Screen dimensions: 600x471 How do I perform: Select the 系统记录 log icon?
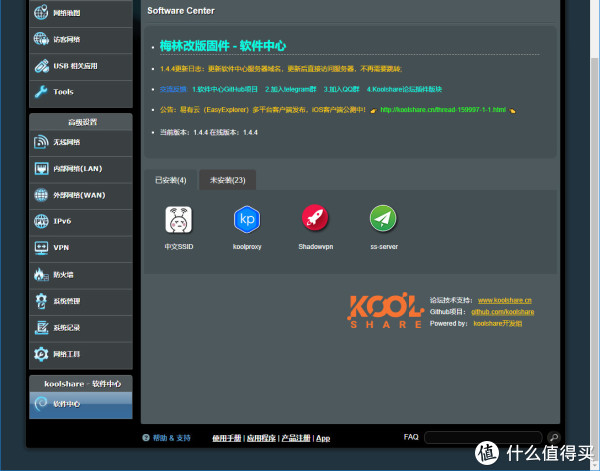[41, 328]
